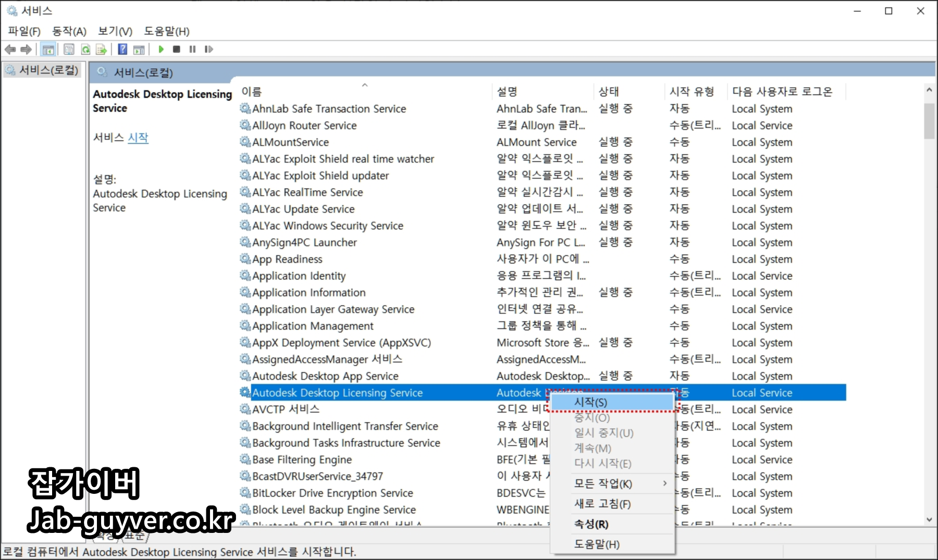This screenshot has width=938, height=560.
Task: Sort by the 설명 column header
Action: (542, 92)
